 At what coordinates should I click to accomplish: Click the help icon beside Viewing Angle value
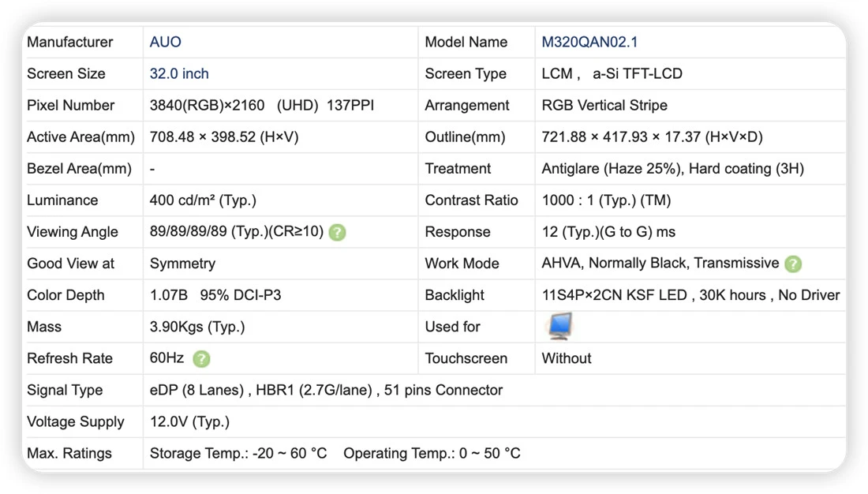pos(337,232)
